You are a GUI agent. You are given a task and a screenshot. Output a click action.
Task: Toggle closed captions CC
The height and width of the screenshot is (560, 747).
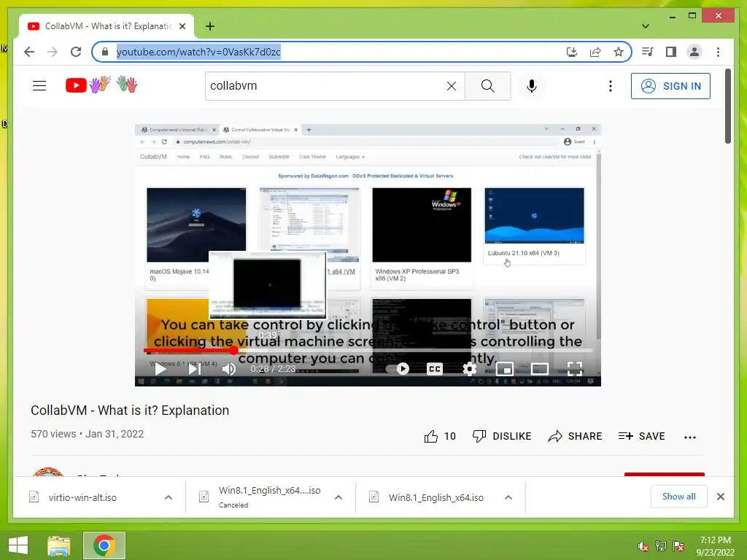(x=435, y=368)
